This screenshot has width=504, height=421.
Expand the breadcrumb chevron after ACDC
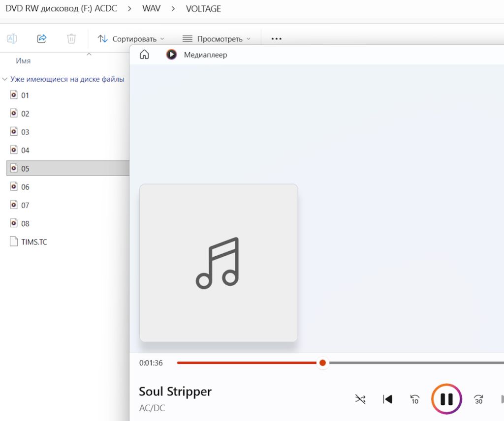tap(129, 9)
